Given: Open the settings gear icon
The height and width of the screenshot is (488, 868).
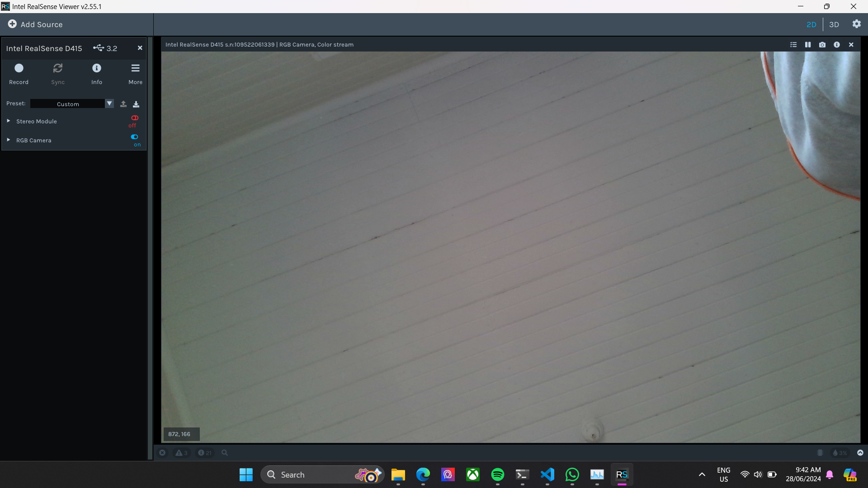Looking at the screenshot, I should click(857, 24).
